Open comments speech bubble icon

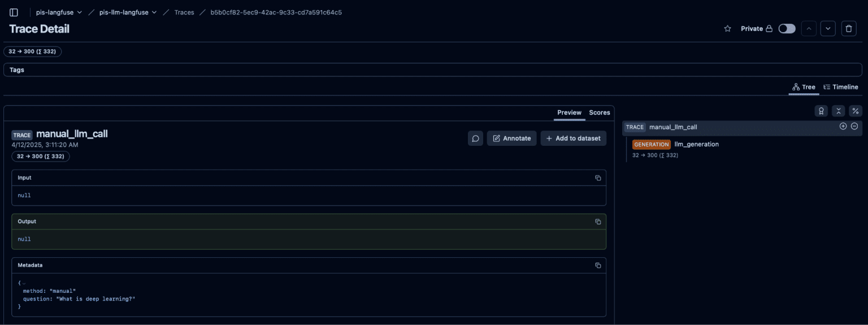click(x=476, y=138)
